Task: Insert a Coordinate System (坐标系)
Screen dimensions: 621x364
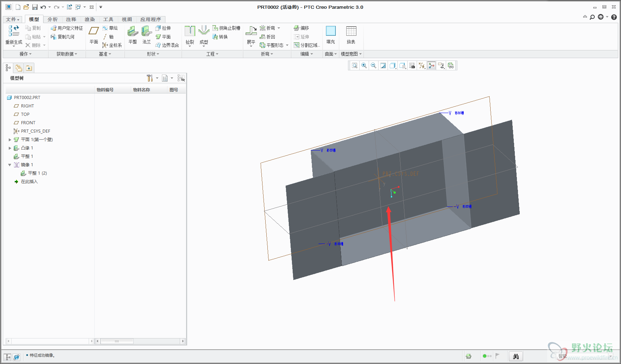Action: point(112,45)
